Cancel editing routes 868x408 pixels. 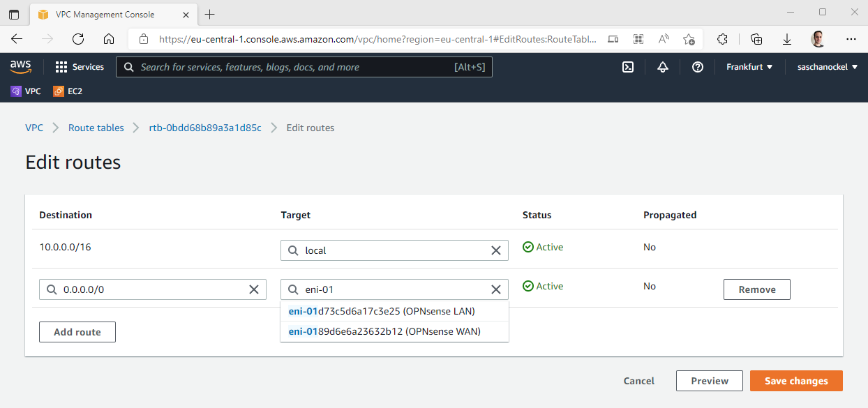click(x=639, y=381)
